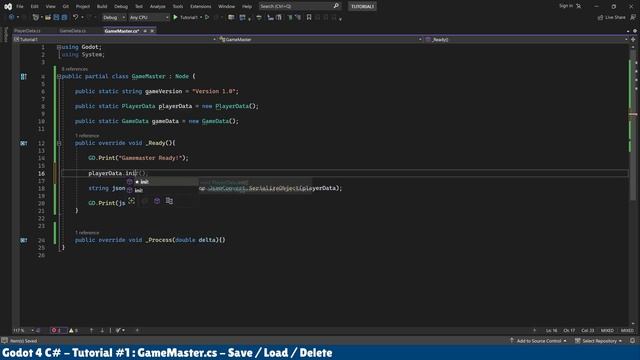The height and width of the screenshot is (360, 640).
Task: Close the GameMaster.cs tab
Action: point(152,31)
